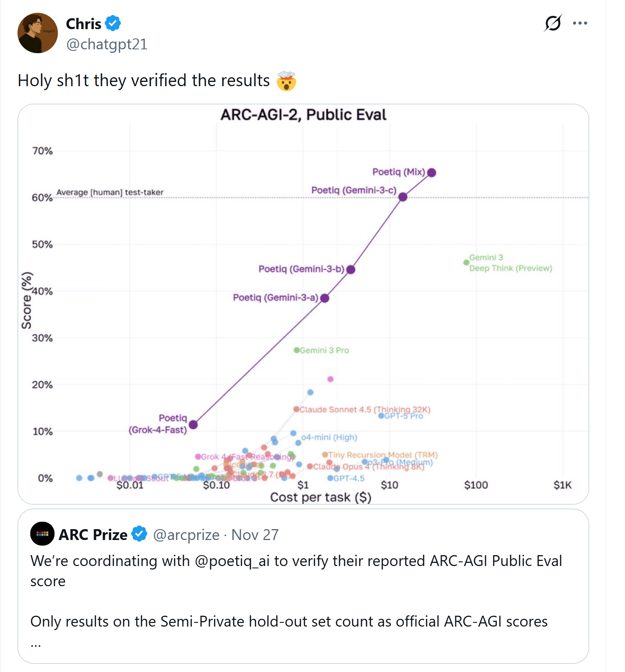625x672 pixels.
Task: Open the three-dots more options menu
Action: 580,23
